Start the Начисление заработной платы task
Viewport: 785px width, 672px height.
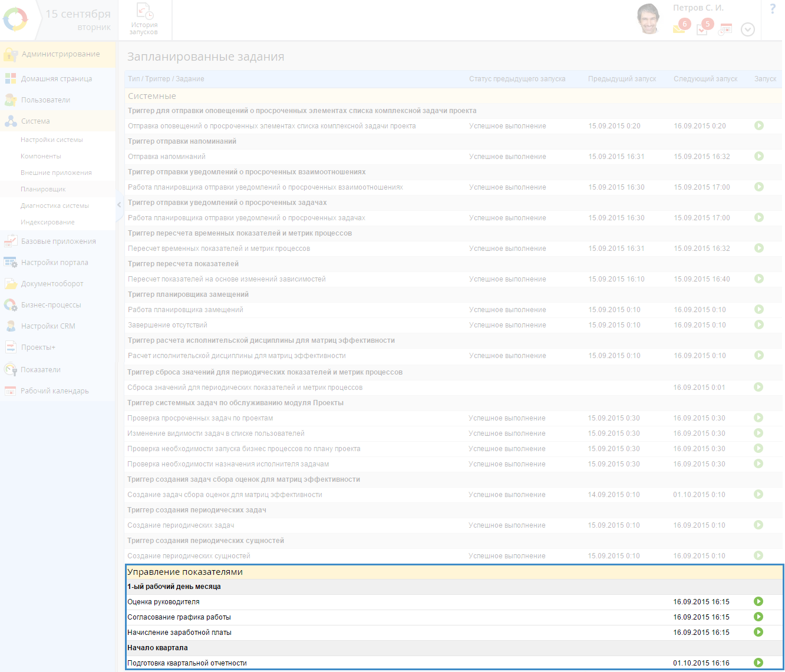(x=758, y=632)
